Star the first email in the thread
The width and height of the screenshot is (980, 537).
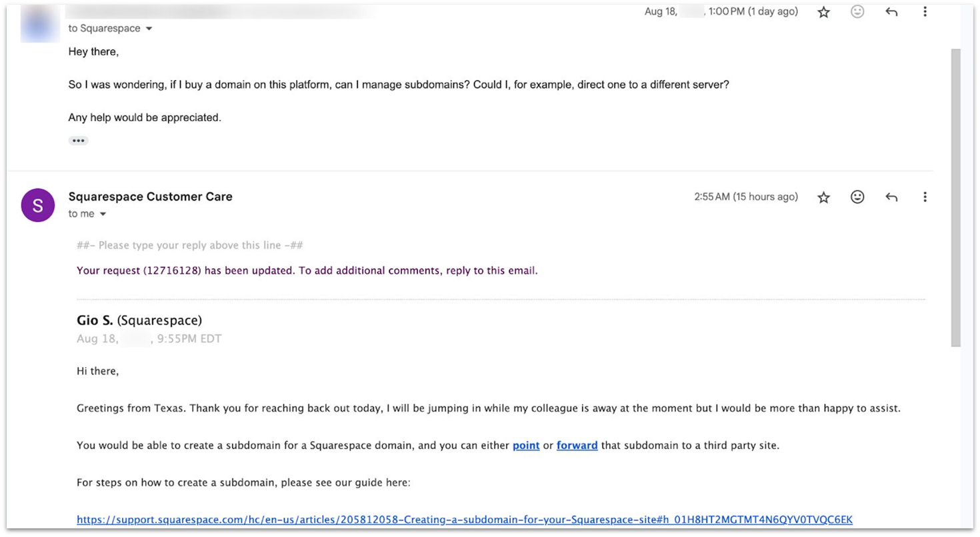(823, 11)
